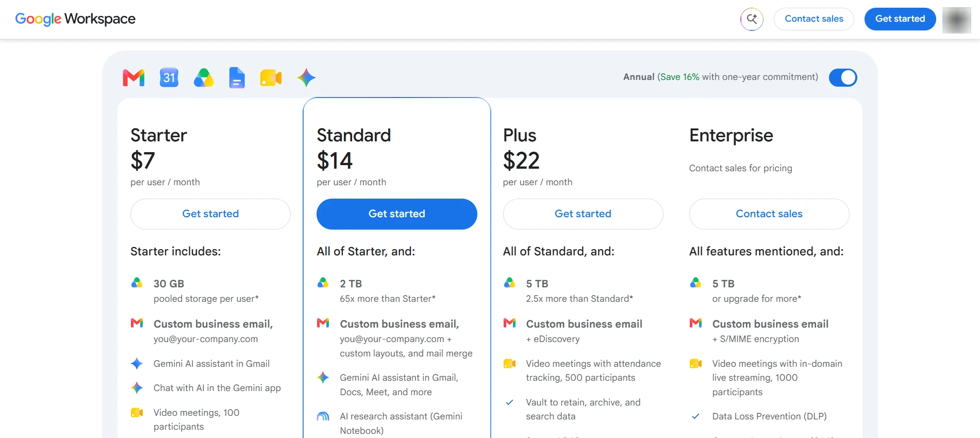Click Gmail icon beside S/MIME encryption feature
Viewport: 980px width, 438px height.
(695, 323)
